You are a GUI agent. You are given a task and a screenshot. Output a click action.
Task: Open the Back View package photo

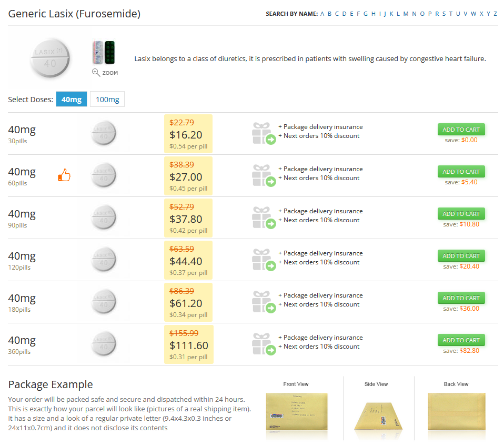click(x=457, y=411)
